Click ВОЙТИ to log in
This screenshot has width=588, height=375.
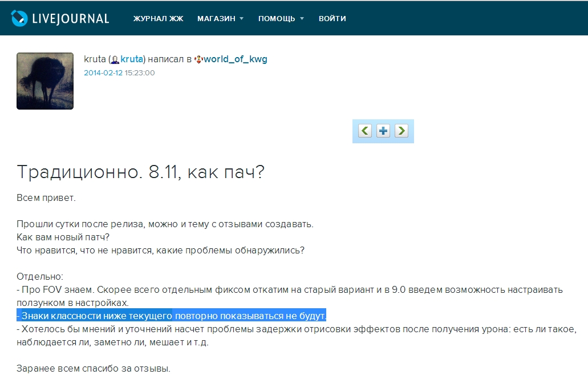332,18
